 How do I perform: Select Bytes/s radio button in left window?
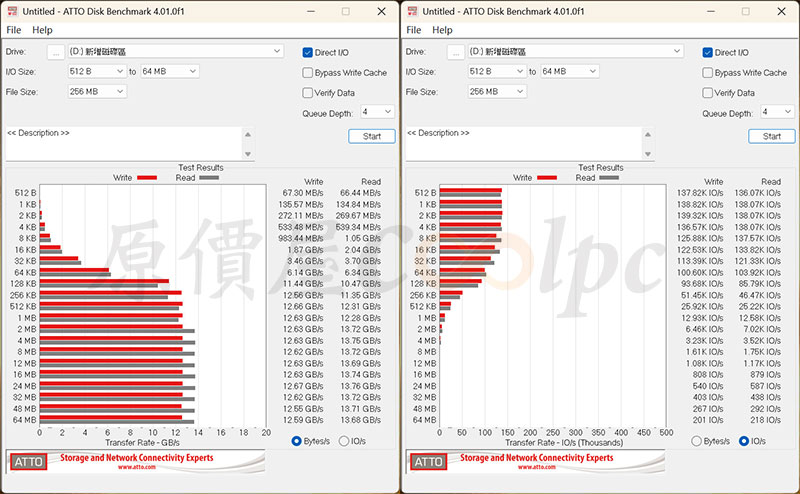pos(296,441)
